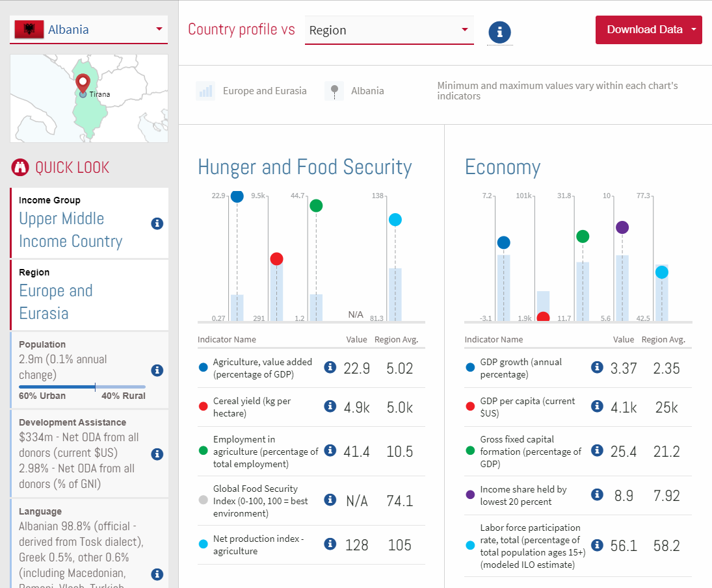The height and width of the screenshot is (588, 712).
Task: Open info for GDP per capita
Action: pos(597,406)
